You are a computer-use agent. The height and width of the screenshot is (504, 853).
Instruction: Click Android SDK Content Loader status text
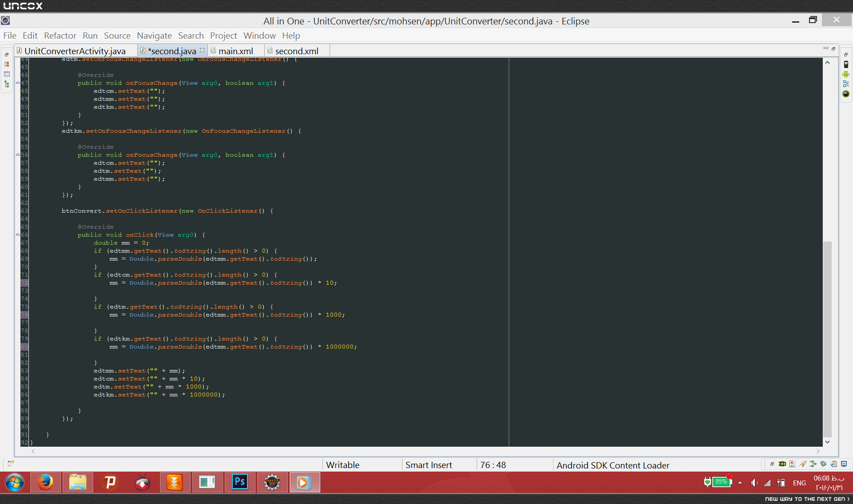[613, 465]
